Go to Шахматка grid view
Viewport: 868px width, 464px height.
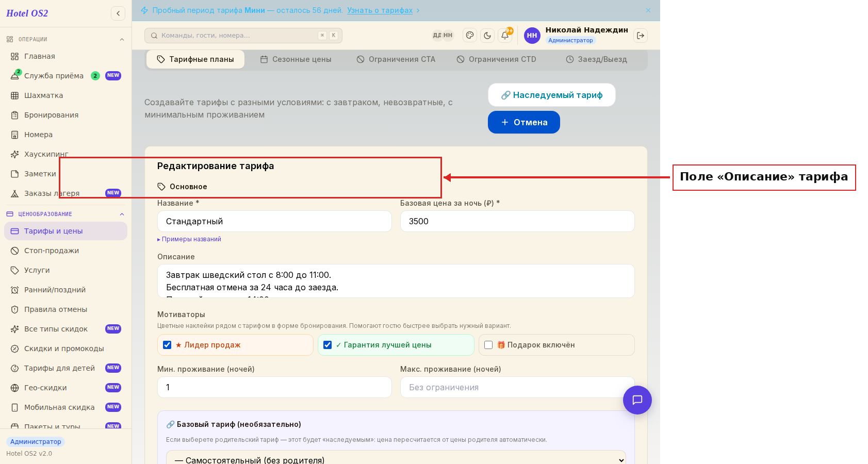(x=65, y=95)
